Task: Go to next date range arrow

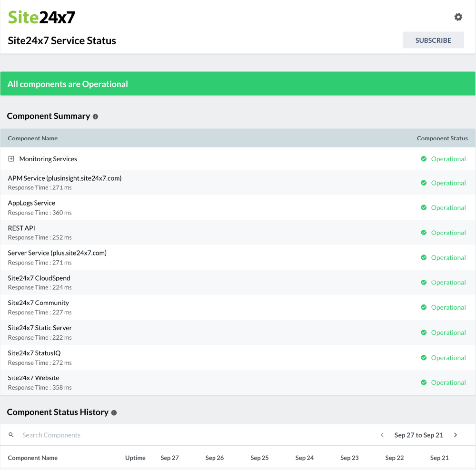Action: tap(456, 435)
